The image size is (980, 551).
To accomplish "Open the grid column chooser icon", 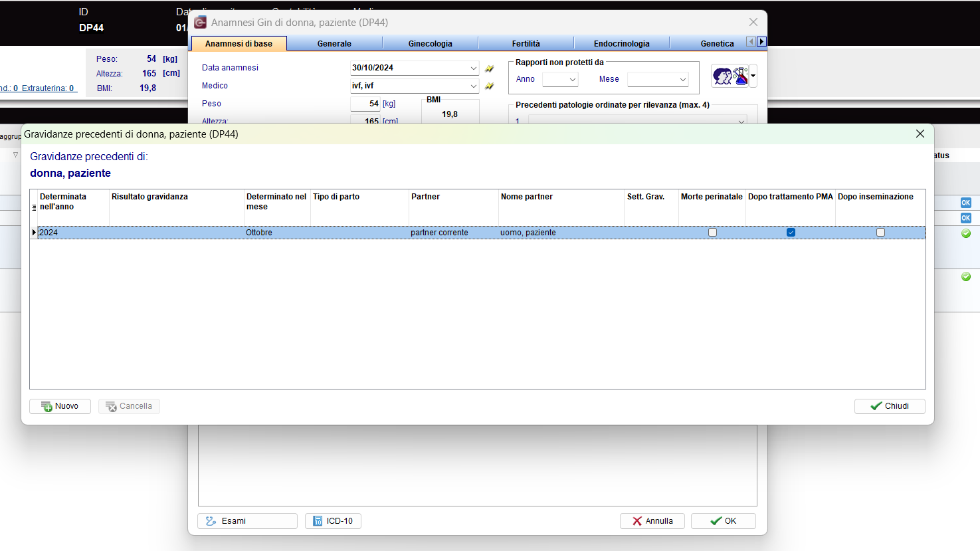I will click(x=34, y=207).
